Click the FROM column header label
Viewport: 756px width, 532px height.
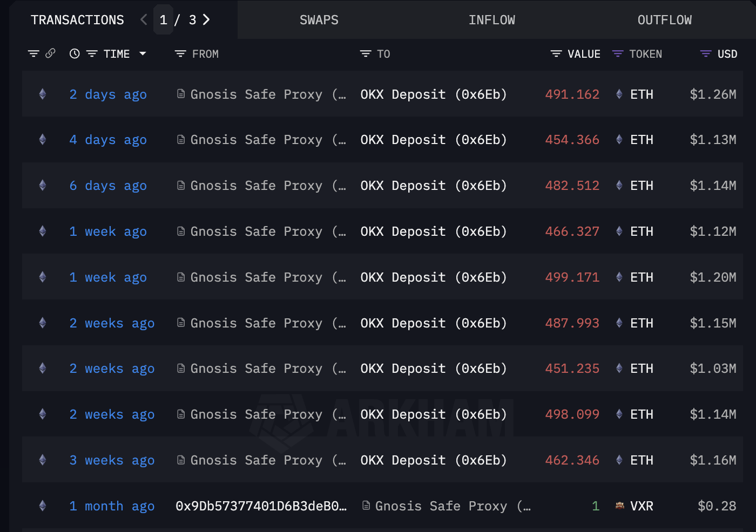(x=205, y=54)
